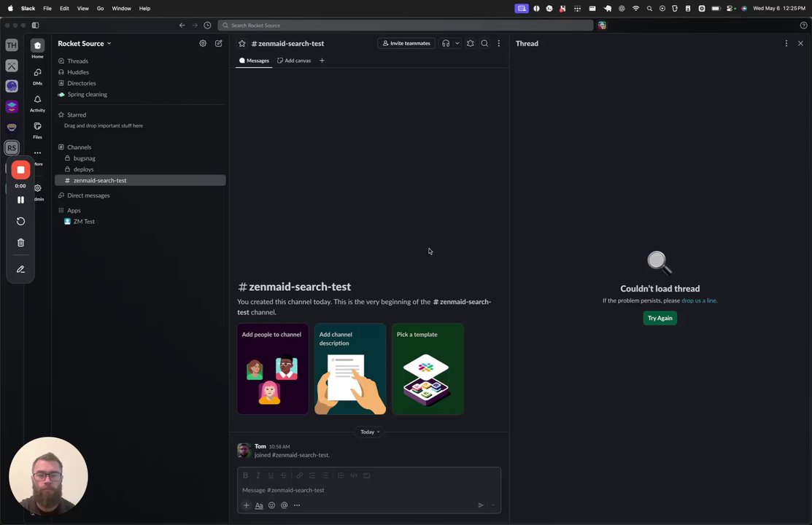
Task: Toggle bold formatting in composer
Action: point(245,475)
